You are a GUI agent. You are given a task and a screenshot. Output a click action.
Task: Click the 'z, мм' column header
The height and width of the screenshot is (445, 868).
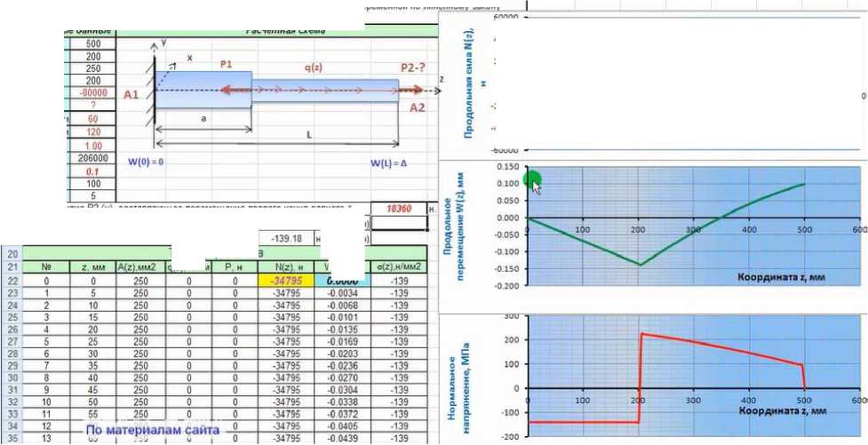coord(93,266)
